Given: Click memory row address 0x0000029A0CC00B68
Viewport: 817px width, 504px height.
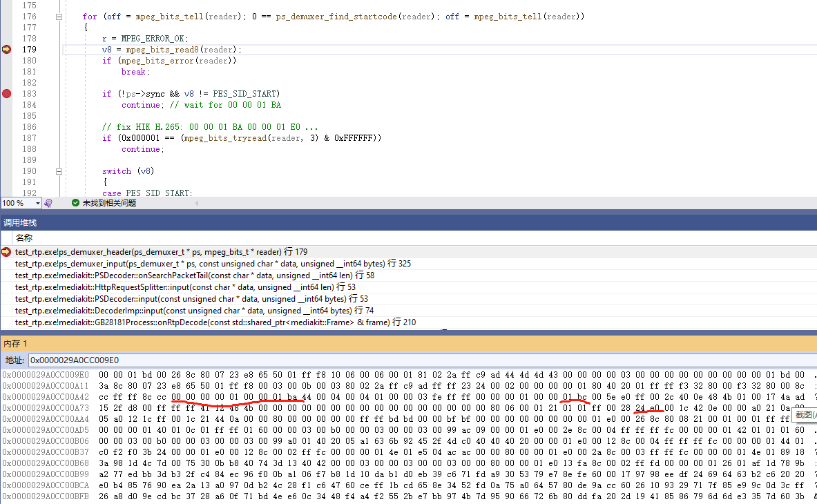Looking at the screenshot, I should point(46,463).
